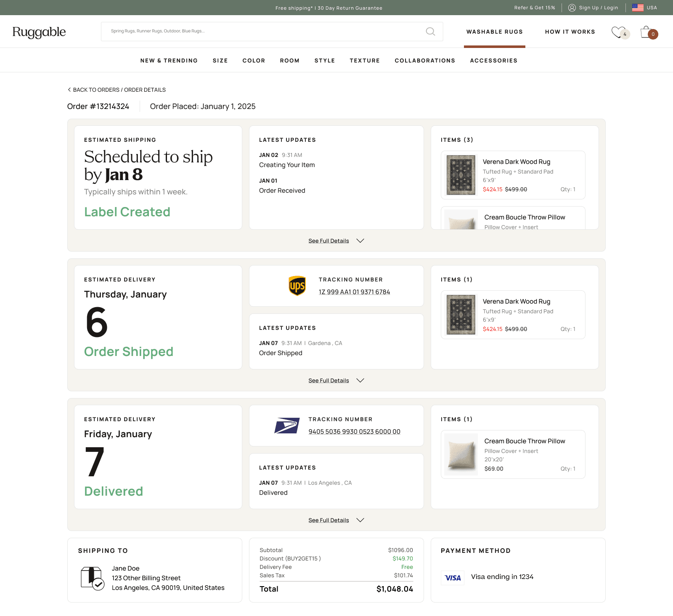The height and width of the screenshot is (616, 673).
Task: Open rug thumbnail in UPS shipment items
Action: pos(461,315)
